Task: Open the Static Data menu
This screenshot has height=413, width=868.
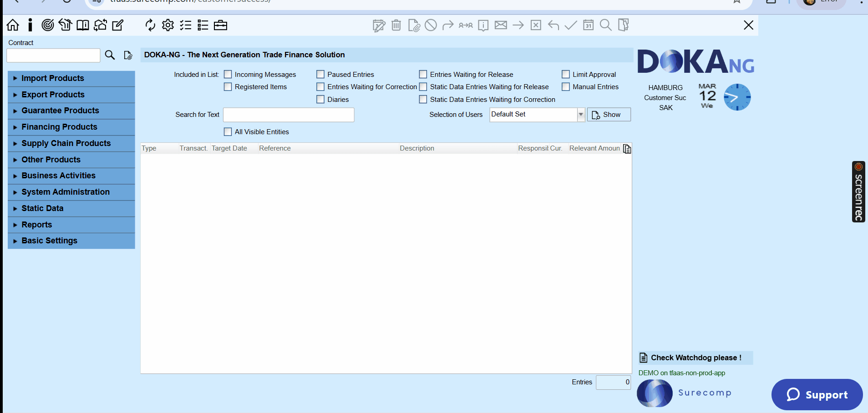Action: click(x=71, y=208)
